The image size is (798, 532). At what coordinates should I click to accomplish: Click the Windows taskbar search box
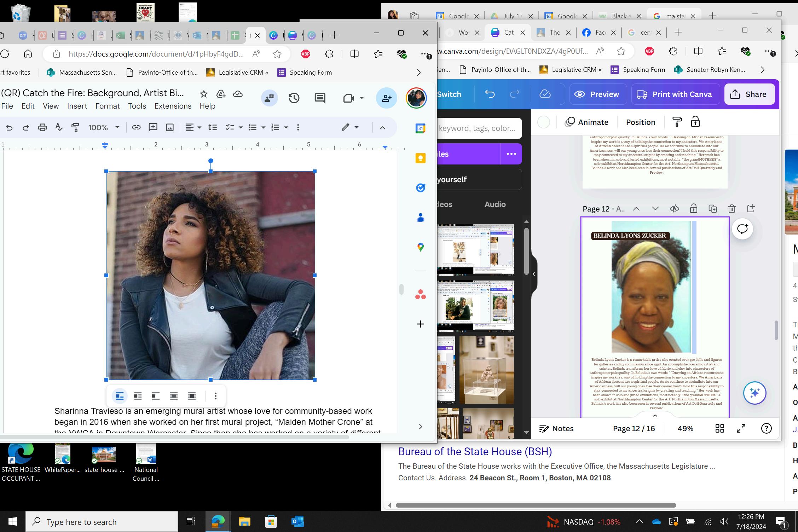103,522
